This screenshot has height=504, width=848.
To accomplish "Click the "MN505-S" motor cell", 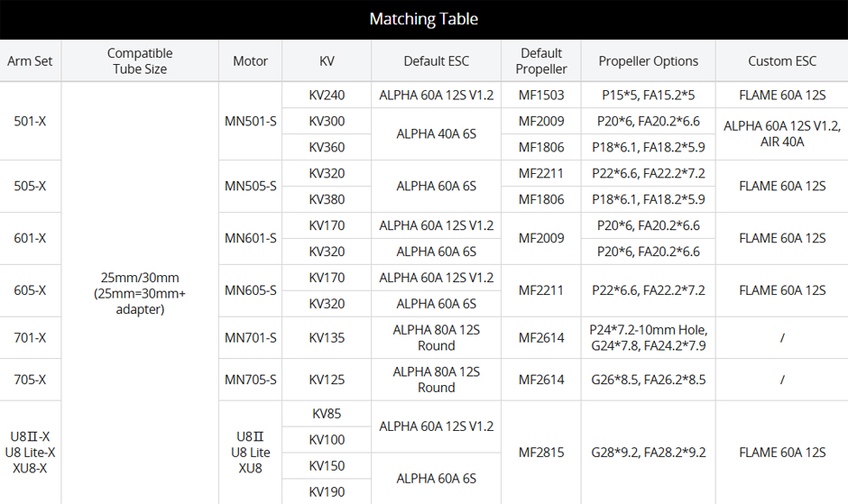I will tap(251, 186).
